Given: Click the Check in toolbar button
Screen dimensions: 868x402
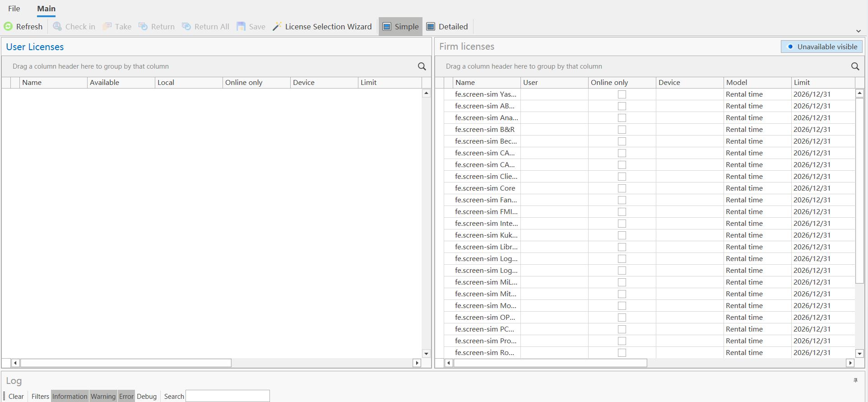Looking at the screenshot, I should coord(74,27).
